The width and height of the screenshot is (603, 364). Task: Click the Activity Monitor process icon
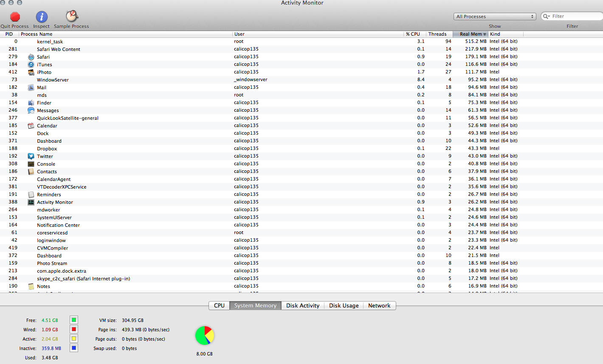(x=31, y=202)
